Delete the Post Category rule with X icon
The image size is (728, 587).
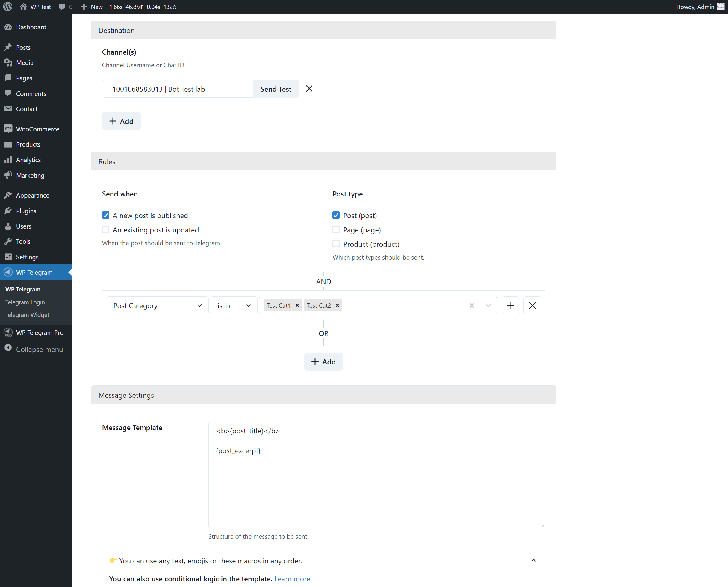pyautogui.click(x=532, y=305)
